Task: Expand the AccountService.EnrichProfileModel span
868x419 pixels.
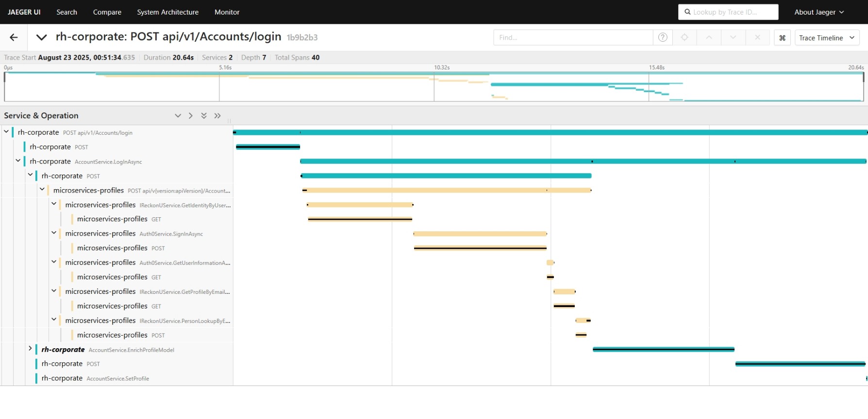Action: [30, 349]
